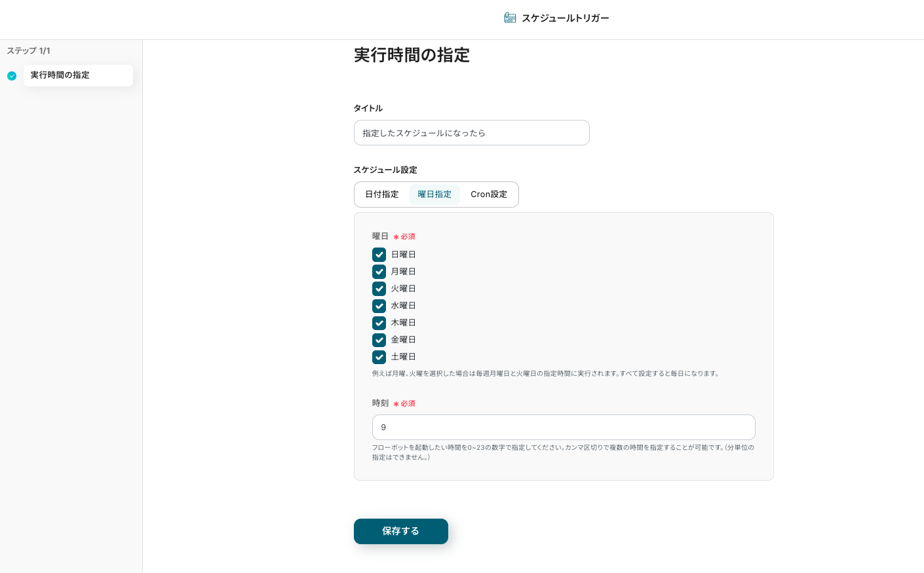This screenshot has height=573, width=924.
Task: Switch to the 日付指定 tab
Action: tap(382, 194)
